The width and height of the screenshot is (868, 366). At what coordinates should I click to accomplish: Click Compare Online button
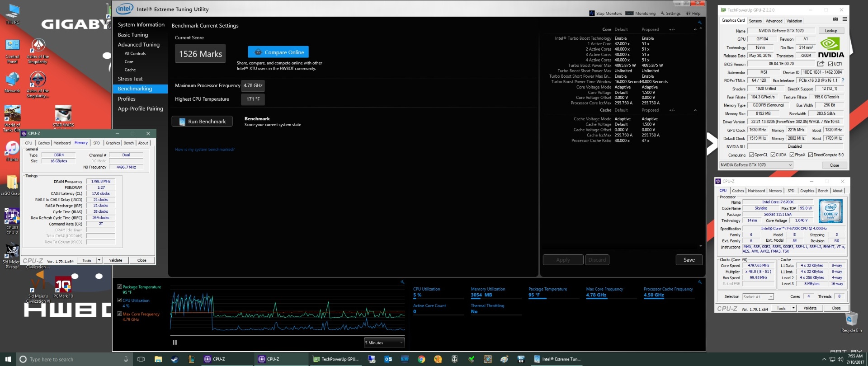pos(278,52)
